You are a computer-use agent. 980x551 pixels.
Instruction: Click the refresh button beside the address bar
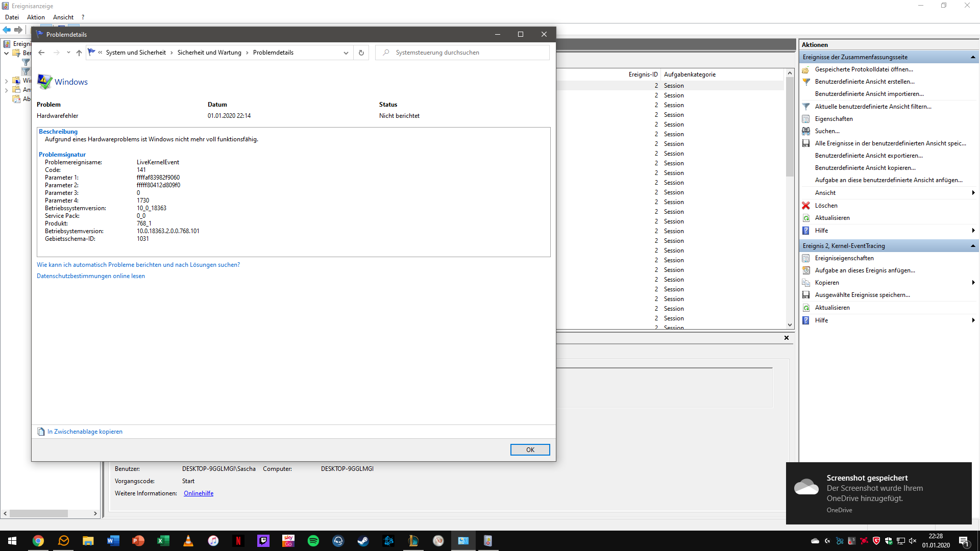pyautogui.click(x=361, y=53)
